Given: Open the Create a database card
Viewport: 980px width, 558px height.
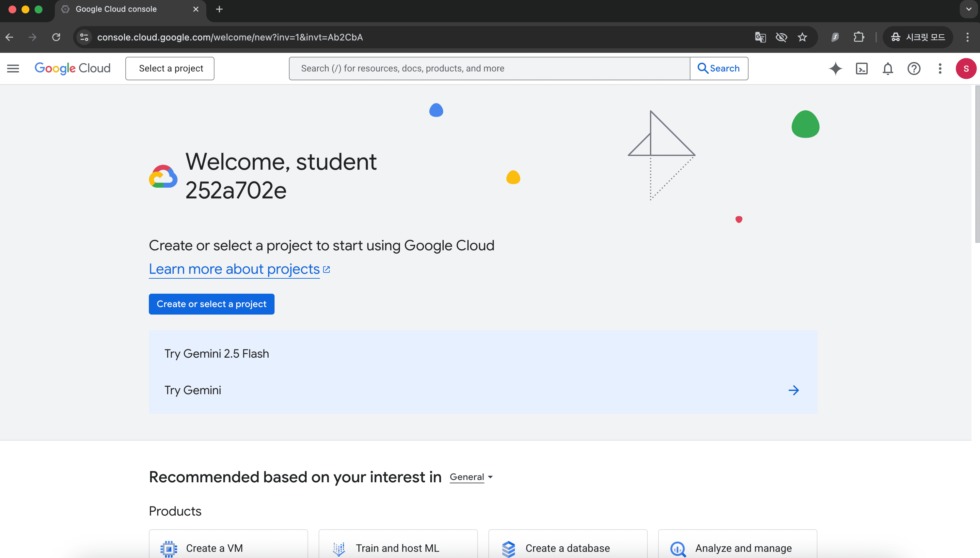Looking at the screenshot, I should [568, 544].
